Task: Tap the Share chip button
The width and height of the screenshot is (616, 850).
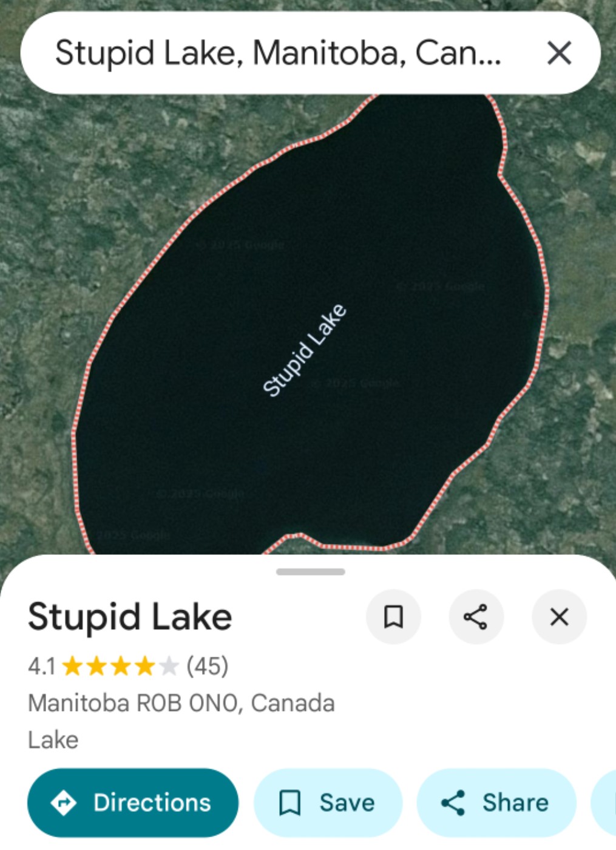Action: tap(496, 803)
